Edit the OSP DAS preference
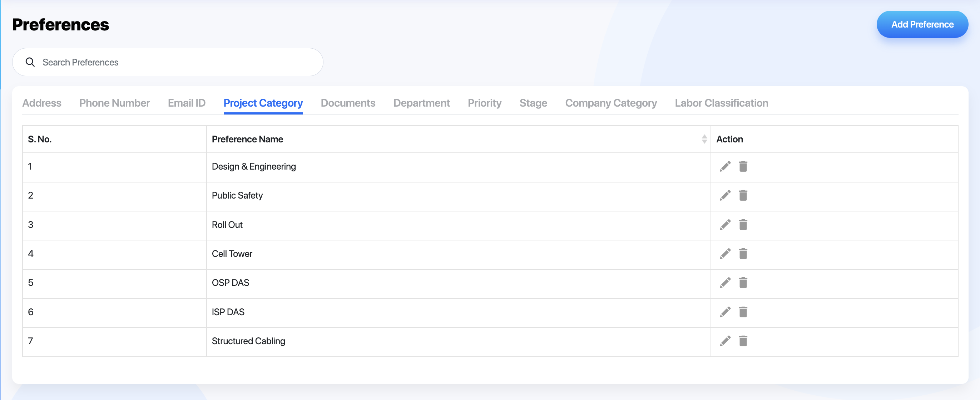Viewport: 980px width, 400px height. (725, 283)
